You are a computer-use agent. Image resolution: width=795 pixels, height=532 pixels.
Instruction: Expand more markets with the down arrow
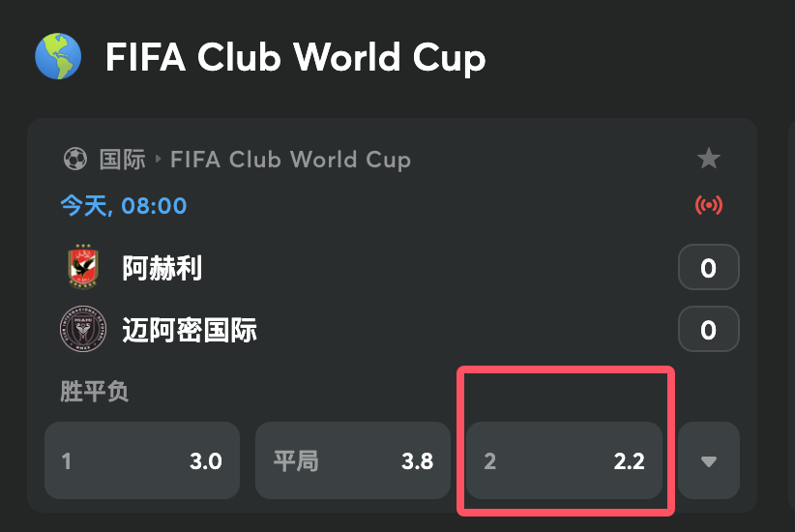tap(708, 460)
